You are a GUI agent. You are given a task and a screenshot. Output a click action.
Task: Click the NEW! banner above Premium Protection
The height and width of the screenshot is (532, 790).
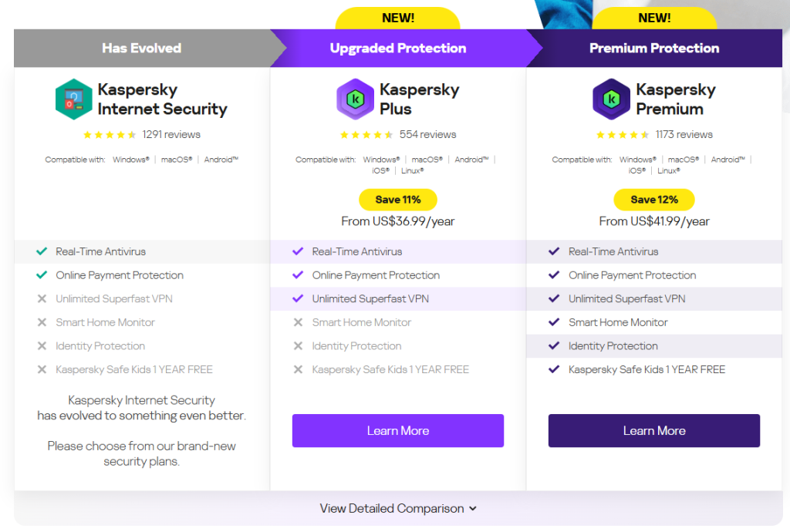pos(654,17)
